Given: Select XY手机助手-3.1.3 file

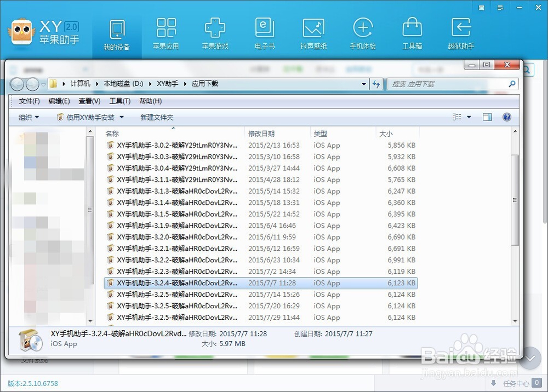Looking at the screenshot, I should point(261,191).
